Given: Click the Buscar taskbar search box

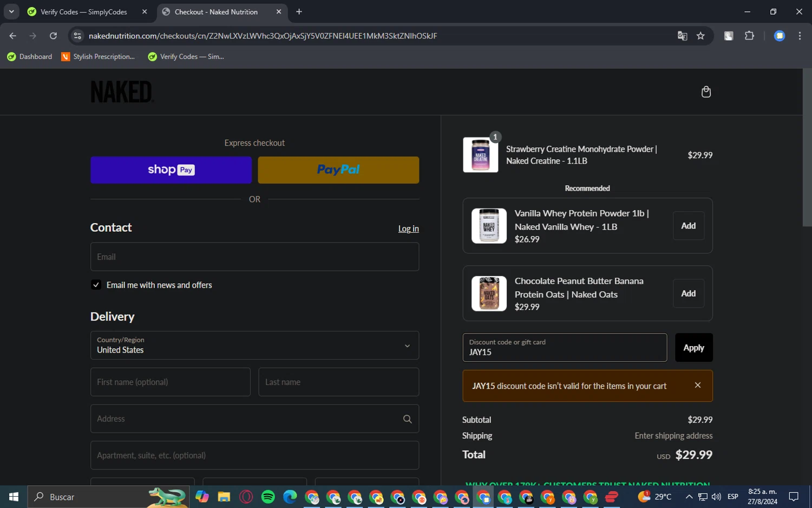Looking at the screenshot, I should (x=108, y=497).
